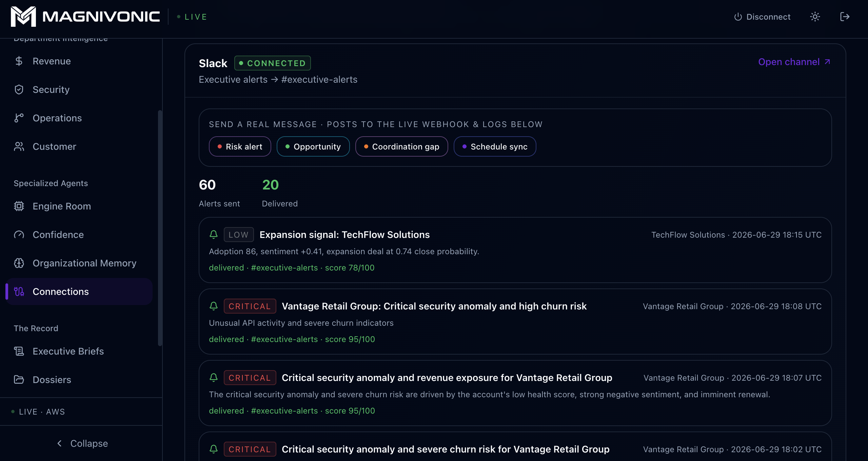Image resolution: width=868 pixels, height=461 pixels.
Task: Click the sidebar scrollbar
Action: click(x=160, y=228)
